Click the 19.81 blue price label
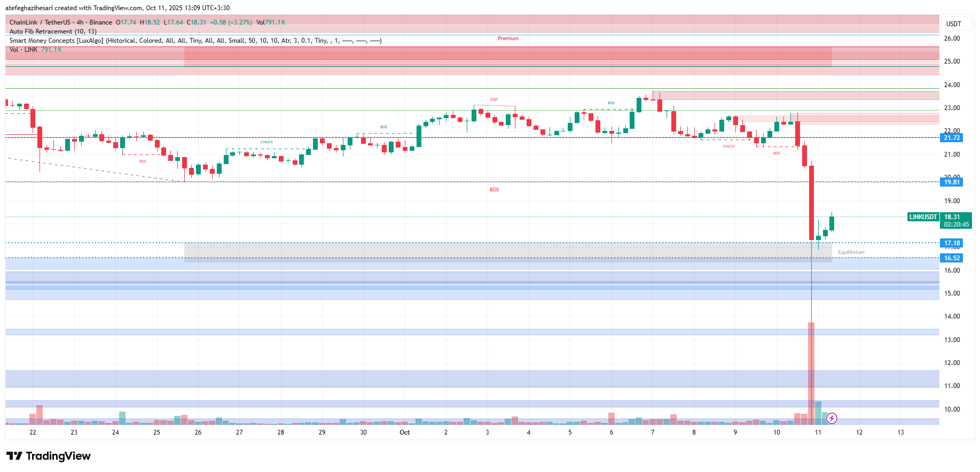 pyautogui.click(x=951, y=182)
